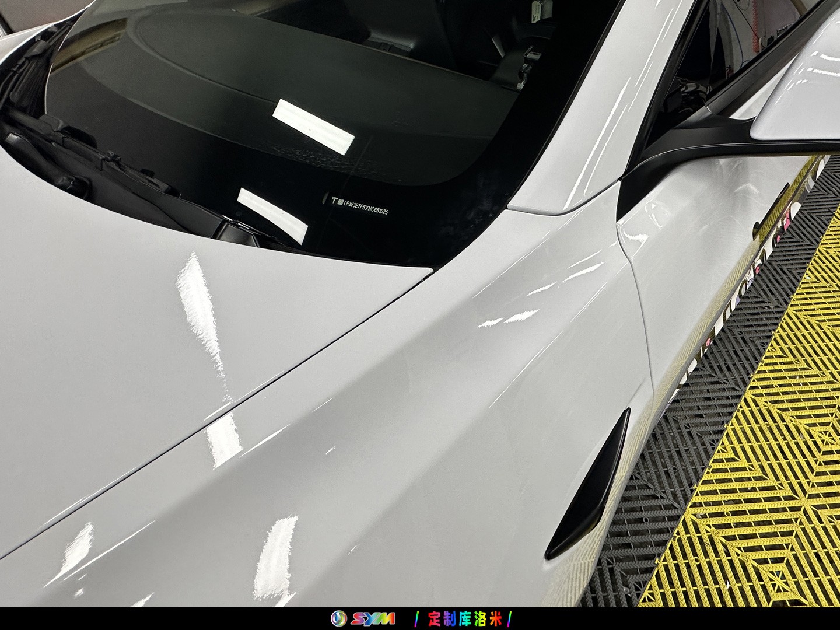
Task: Click the Tesla logo on the VIN plate
Action: click(335, 201)
